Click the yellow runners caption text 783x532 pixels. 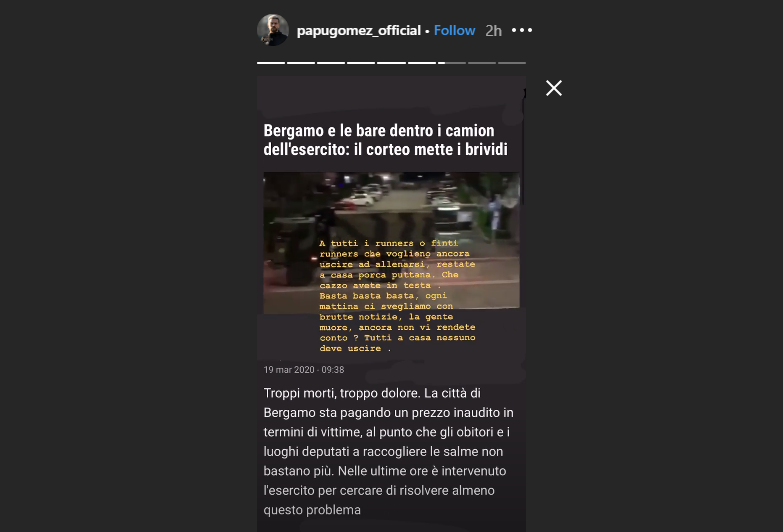click(397, 296)
